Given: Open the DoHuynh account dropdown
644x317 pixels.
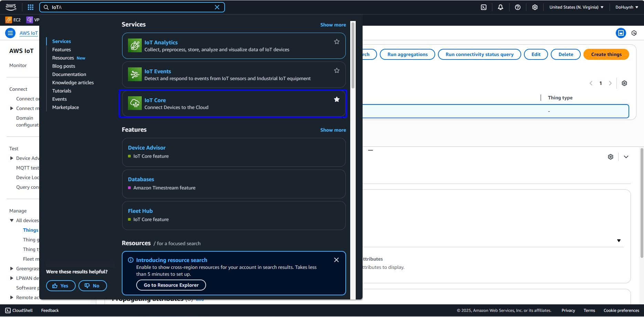Looking at the screenshot, I should point(626,7).
